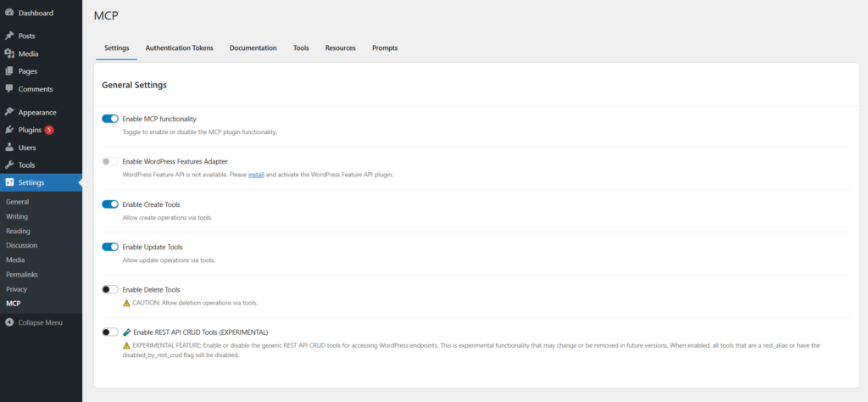This screenshot has height=402, width=868.
Task: Click the Appearance paintbrush icon
Action: [9, 112]
